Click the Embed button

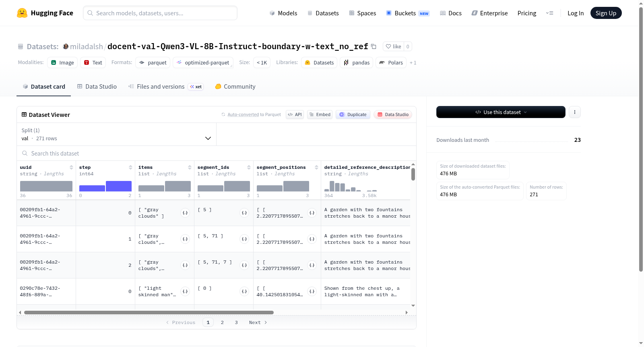point(320,114)
